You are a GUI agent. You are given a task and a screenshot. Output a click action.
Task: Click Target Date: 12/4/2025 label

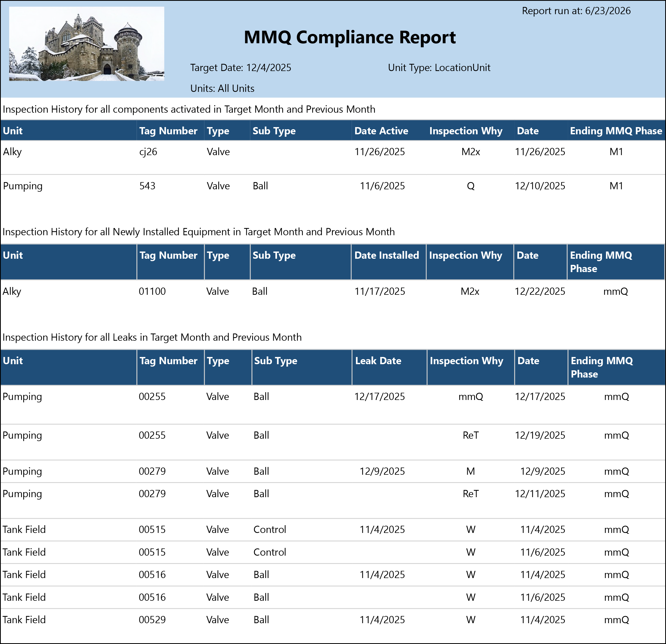tap(241, 68)
